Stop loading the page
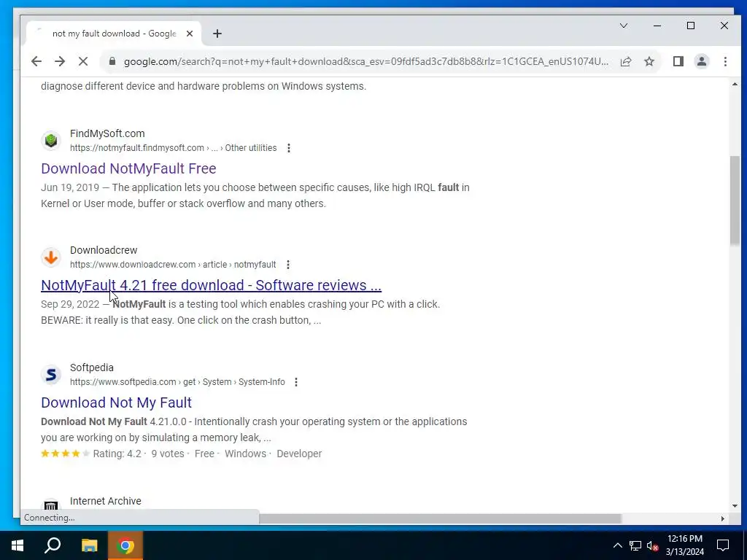The width and height of the screenshot is (747, 560). click(x=83, y=61)
